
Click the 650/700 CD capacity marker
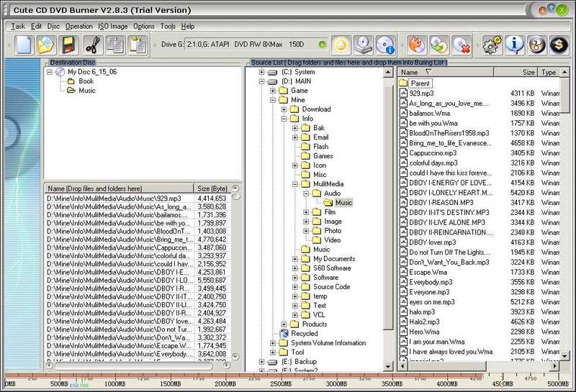(x=79, y=386)
